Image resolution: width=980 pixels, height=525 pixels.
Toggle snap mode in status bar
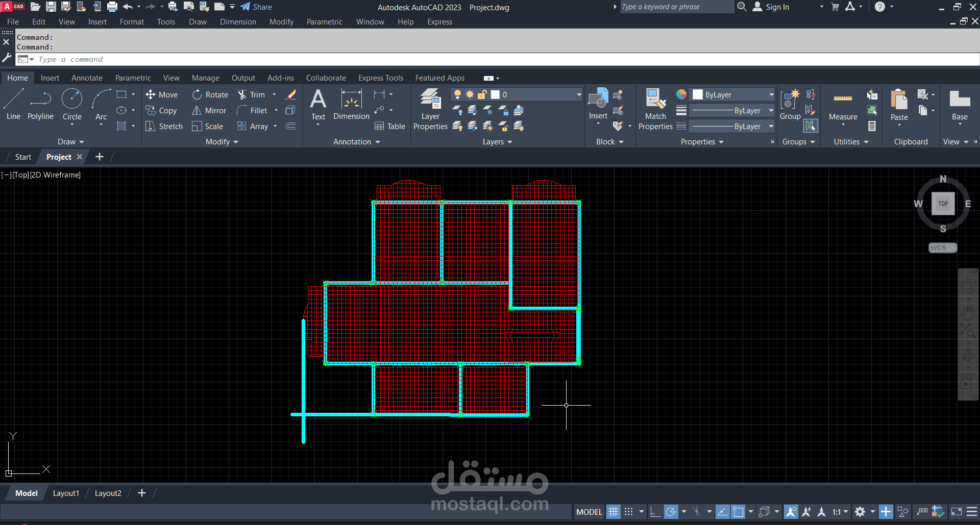pyautogui.click(x=628, y=512)
